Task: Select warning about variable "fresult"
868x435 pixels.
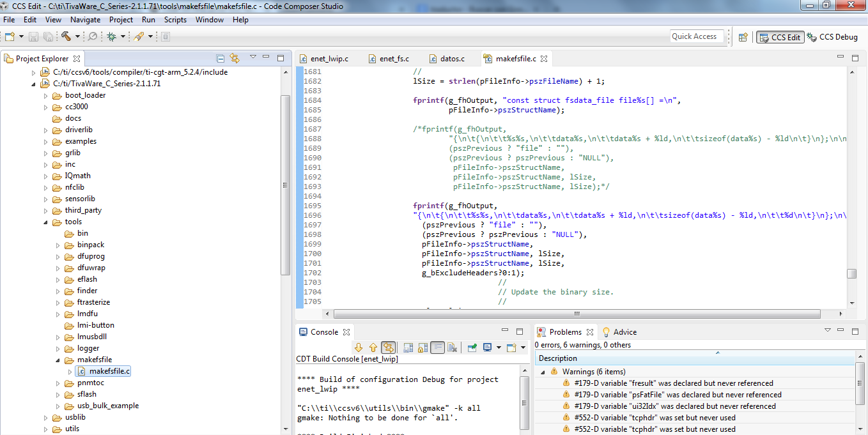Action: pyautogui.click(x=674, y=383)
